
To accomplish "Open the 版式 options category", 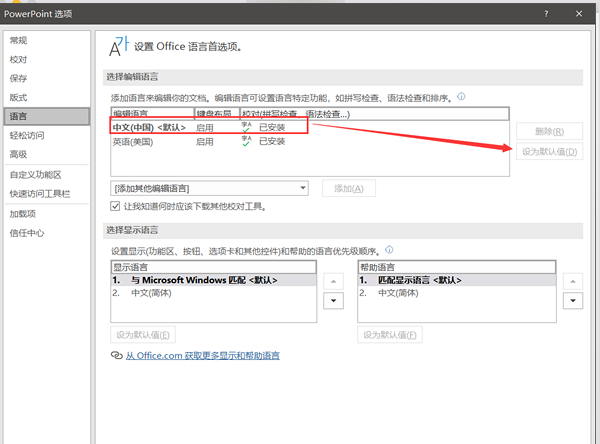I will tap(47, 98).
